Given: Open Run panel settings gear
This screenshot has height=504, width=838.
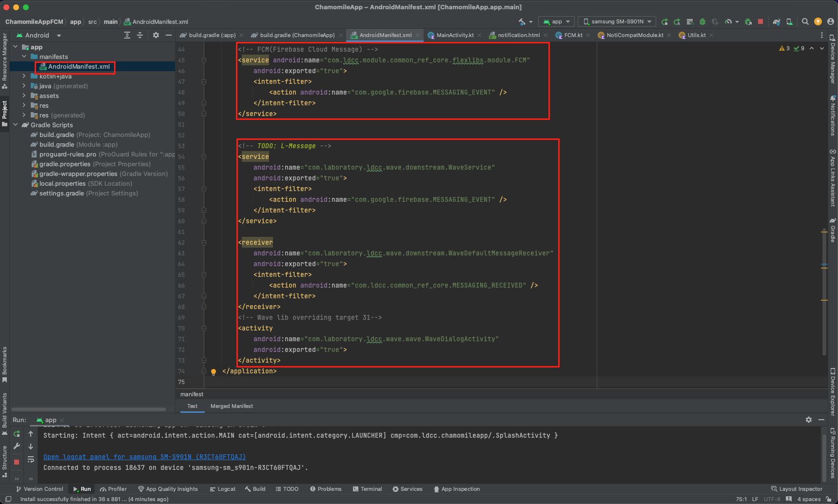Looking at the screenshot, I should [x=809, y=420].
